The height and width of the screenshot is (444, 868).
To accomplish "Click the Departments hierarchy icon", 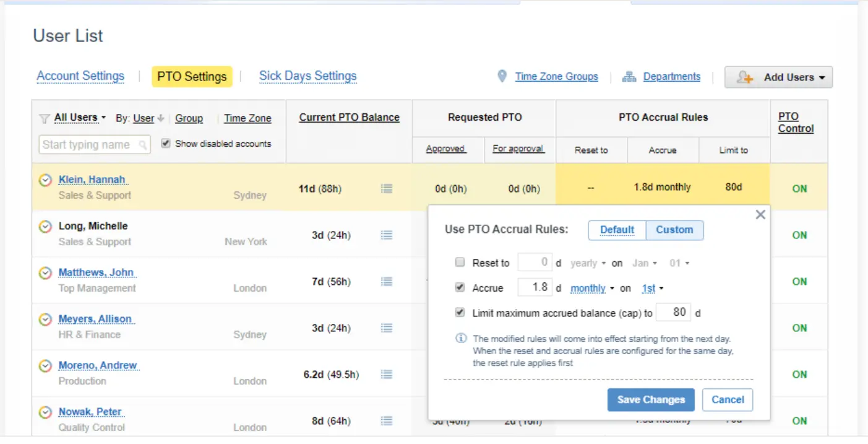I will point(629,77).
